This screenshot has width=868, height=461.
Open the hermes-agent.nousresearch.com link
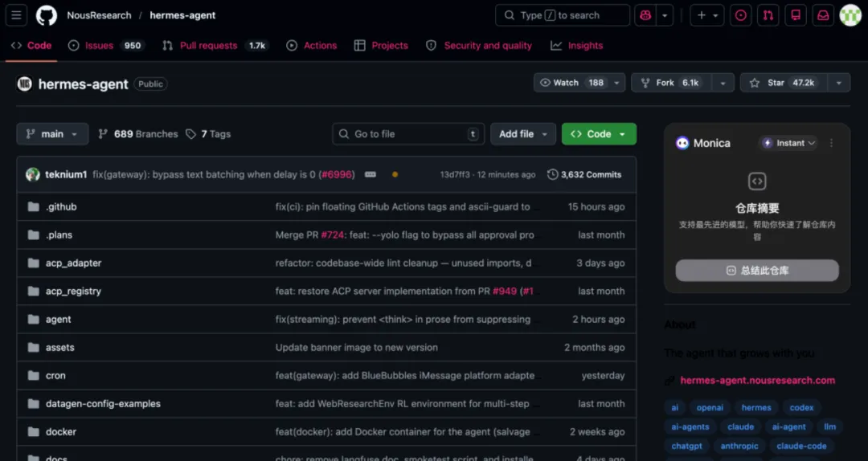757,381
